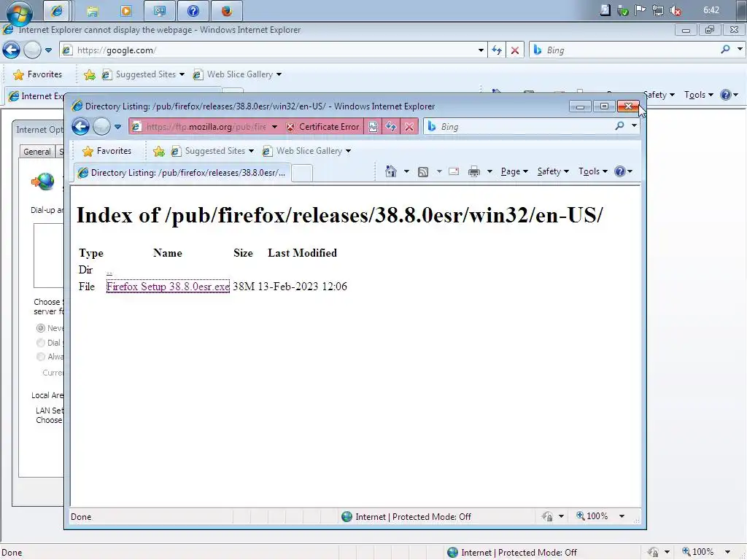Open Suggested Sites in the front window
Image resolution: width=747 pixels, height=560 pixels.
pyautogui.click(x=212, y=151)
